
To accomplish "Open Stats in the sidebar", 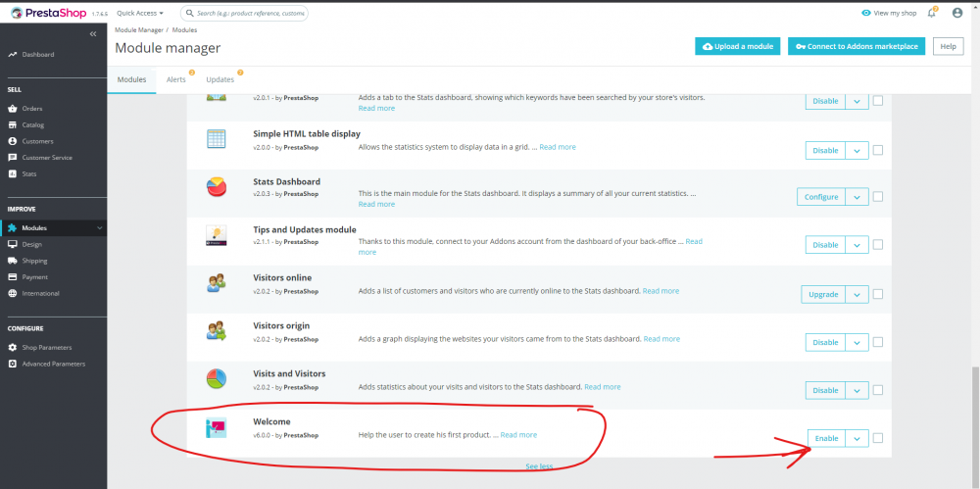I will pos(29,173).
